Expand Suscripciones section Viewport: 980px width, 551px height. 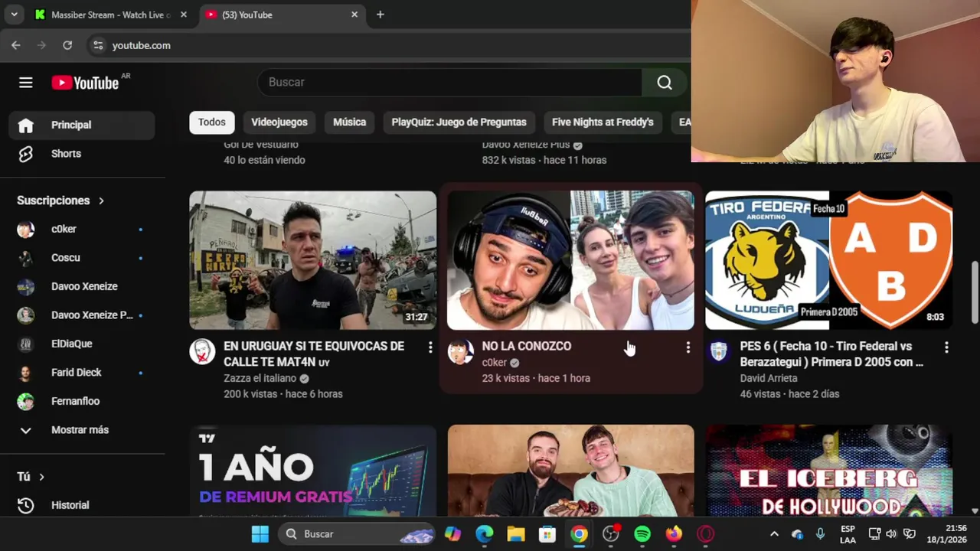pos(60,201)
